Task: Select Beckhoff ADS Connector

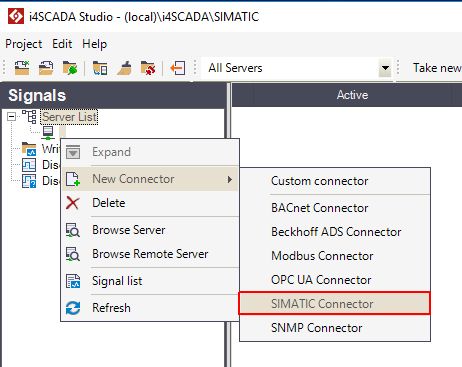Action: 335,232
